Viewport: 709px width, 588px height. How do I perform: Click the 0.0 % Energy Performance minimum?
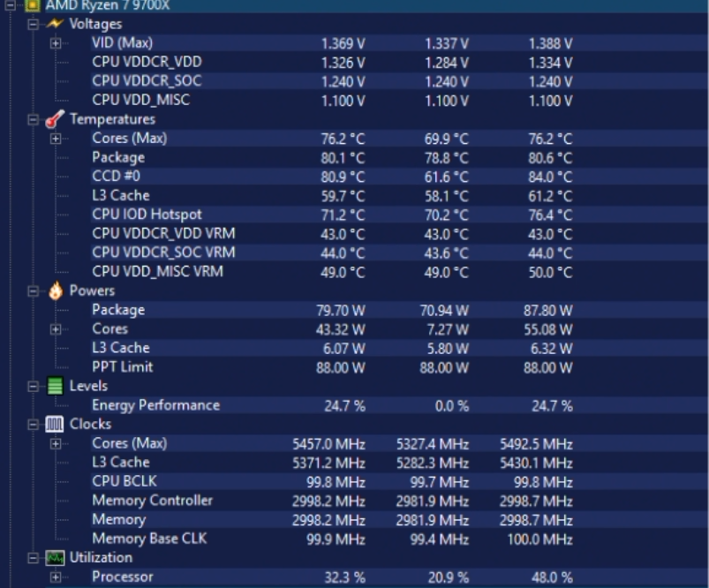[452, 406]
